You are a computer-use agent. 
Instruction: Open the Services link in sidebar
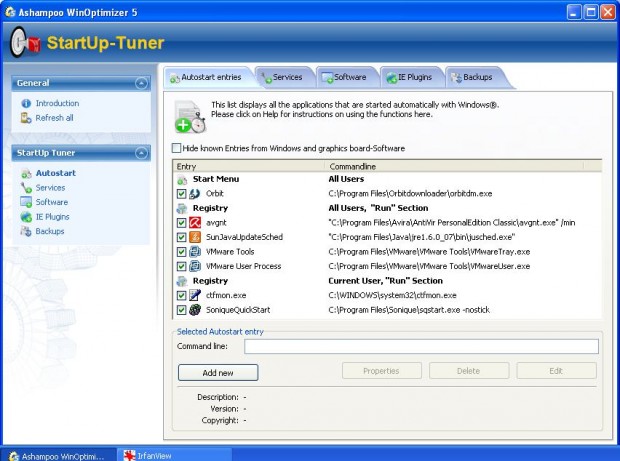coord(50,188)
